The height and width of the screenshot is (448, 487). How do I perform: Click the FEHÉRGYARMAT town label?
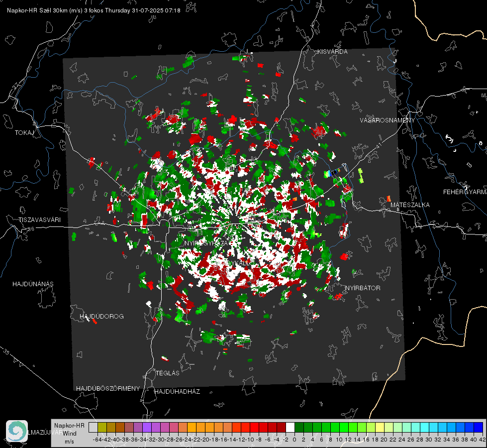465,192
